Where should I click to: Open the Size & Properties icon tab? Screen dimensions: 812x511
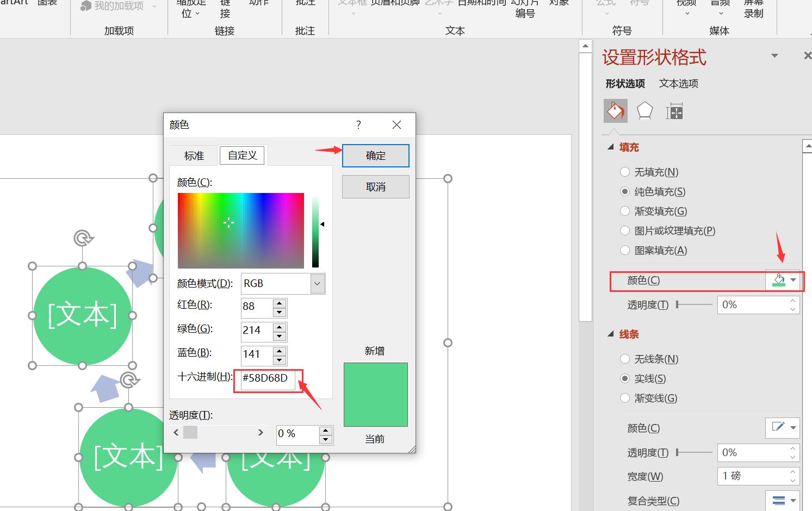point(674,112)
